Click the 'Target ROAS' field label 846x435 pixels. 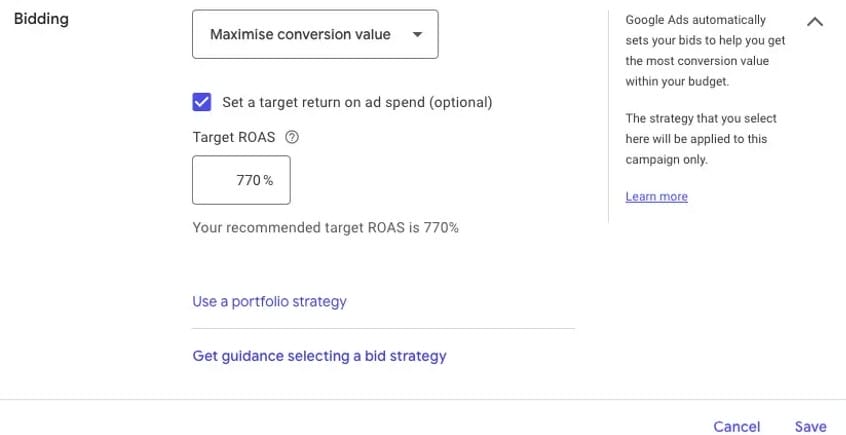(x=234, y=138)
